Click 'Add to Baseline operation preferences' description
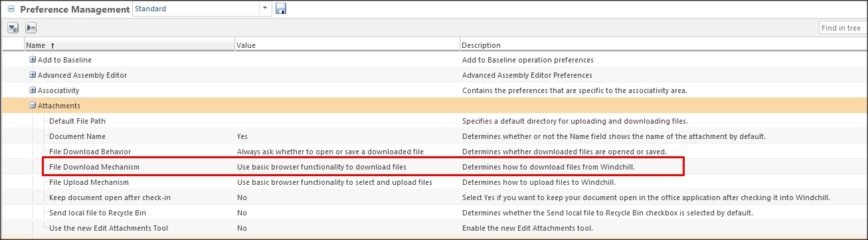This screenshot has width=868, height=240. click(x=528, y=60)
